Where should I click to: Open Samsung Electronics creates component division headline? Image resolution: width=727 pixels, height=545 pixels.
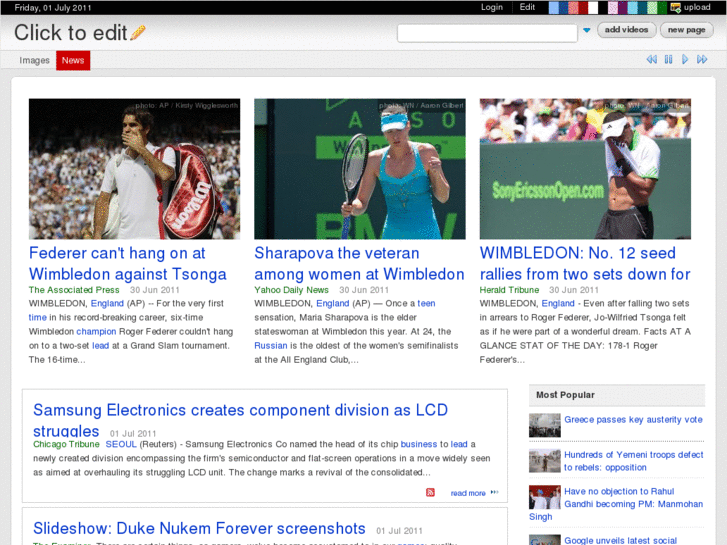point(240,420)
